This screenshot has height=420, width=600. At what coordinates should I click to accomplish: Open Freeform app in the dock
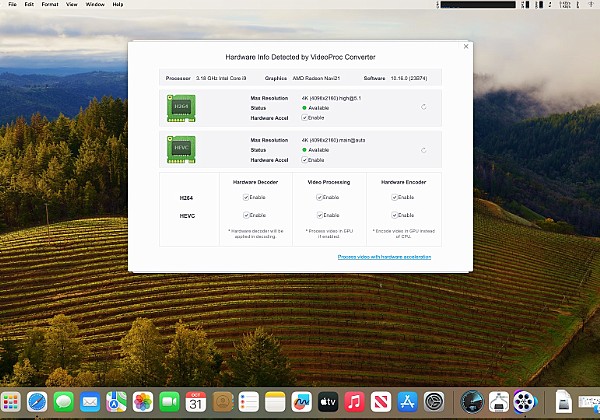click(x=299, y=402)
